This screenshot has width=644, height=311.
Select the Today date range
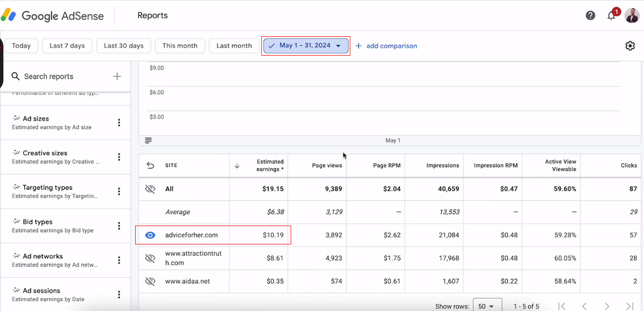pos(21,46)
